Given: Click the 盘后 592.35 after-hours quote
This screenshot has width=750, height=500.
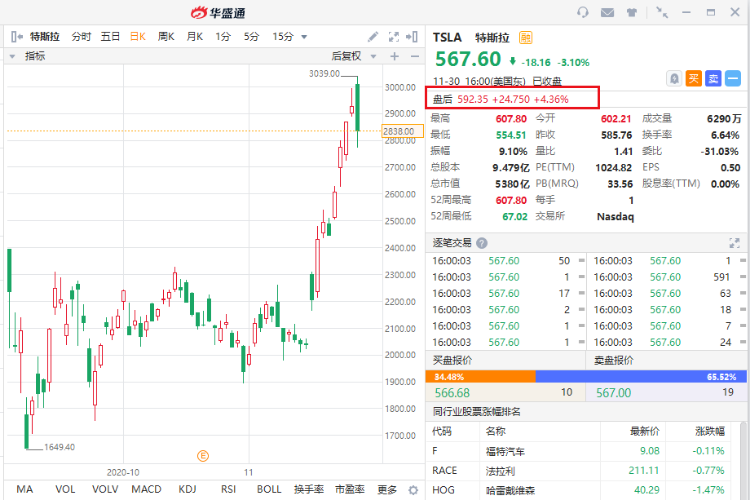Looking at the screenshot, I should coord(512,99).
